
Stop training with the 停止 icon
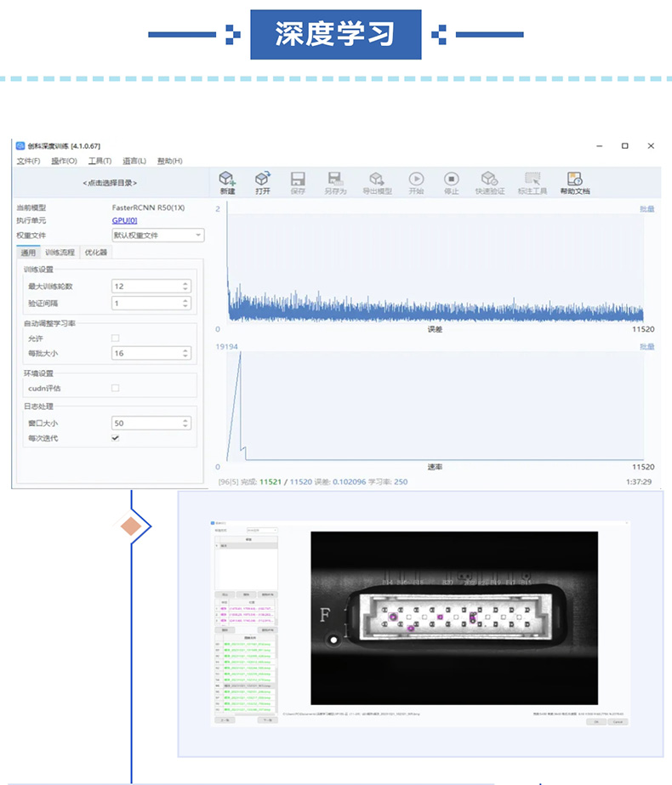pos(451,183)
